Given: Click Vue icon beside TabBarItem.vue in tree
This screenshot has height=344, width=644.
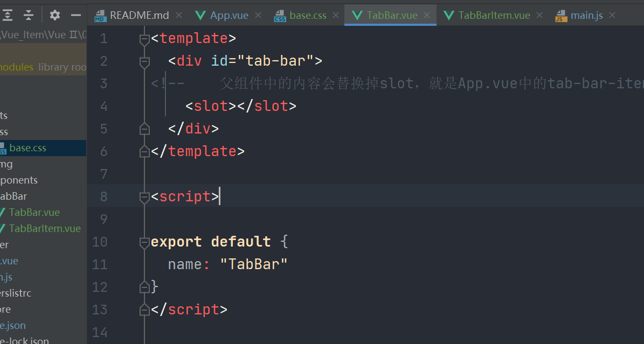Looking at the screenshot, I should tap(3, 229).
